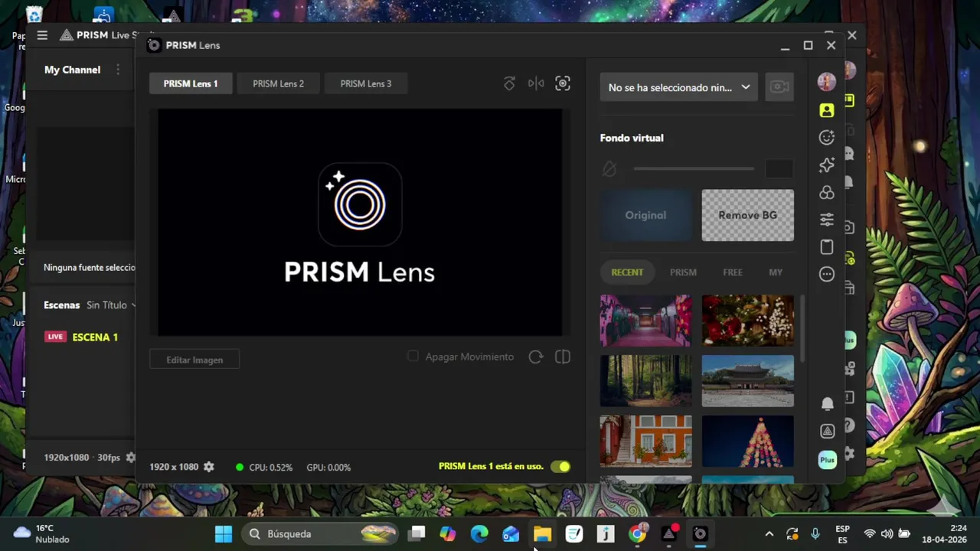Open the adjustment sliders icon in sidebar

(x=826, y=220)
